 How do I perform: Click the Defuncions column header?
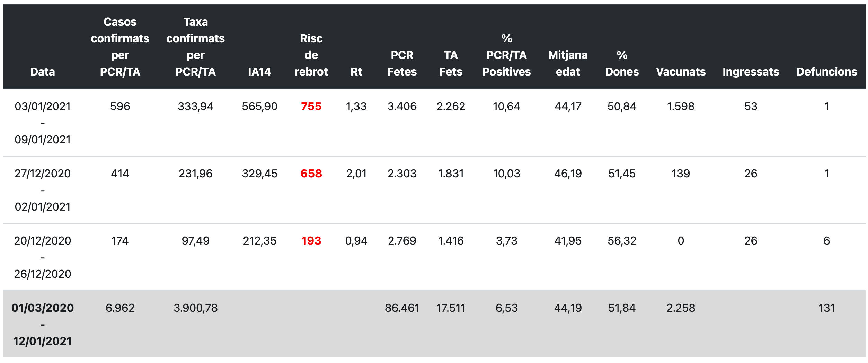point(826,72)
